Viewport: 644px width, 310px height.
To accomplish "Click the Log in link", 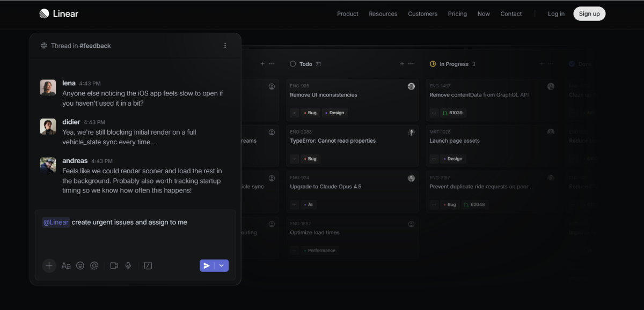I will pyautogui.click(x=556, y=14).
